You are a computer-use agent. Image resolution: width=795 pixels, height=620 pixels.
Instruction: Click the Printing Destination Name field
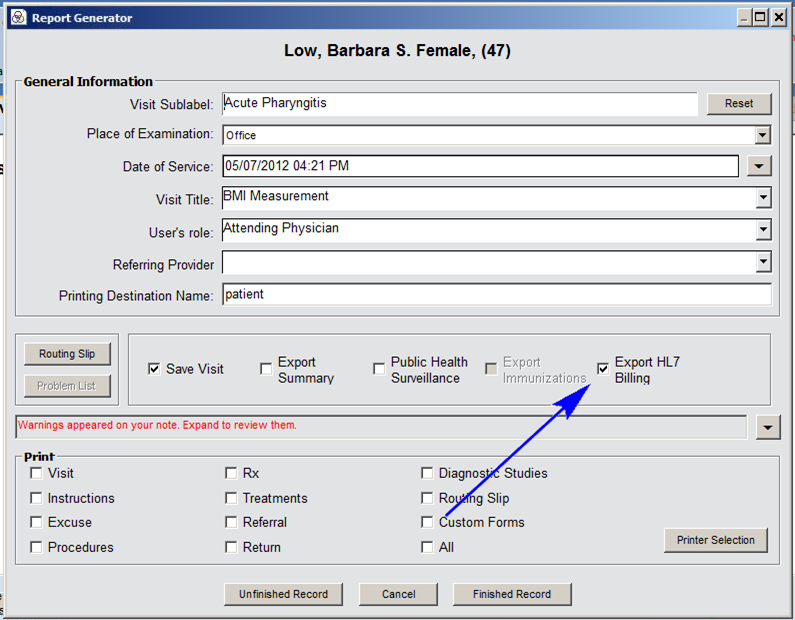[x=497, y=294]
